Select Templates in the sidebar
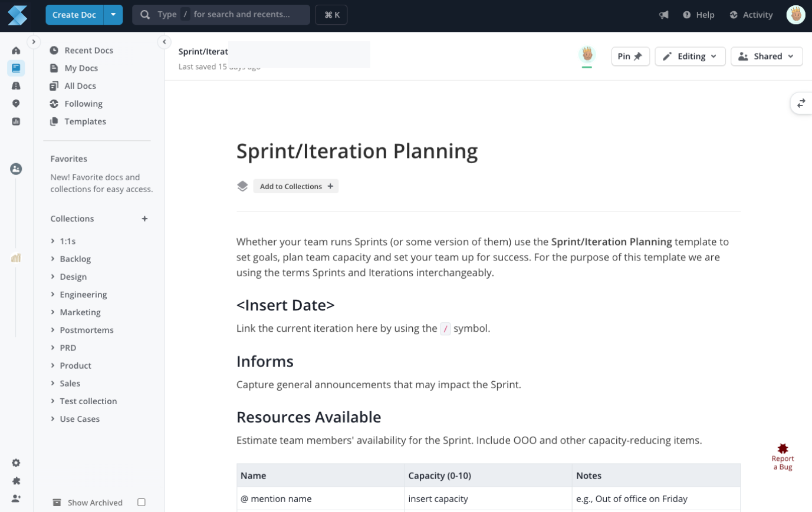Viewport: 812px width, 512px height. tap(85, 121)
